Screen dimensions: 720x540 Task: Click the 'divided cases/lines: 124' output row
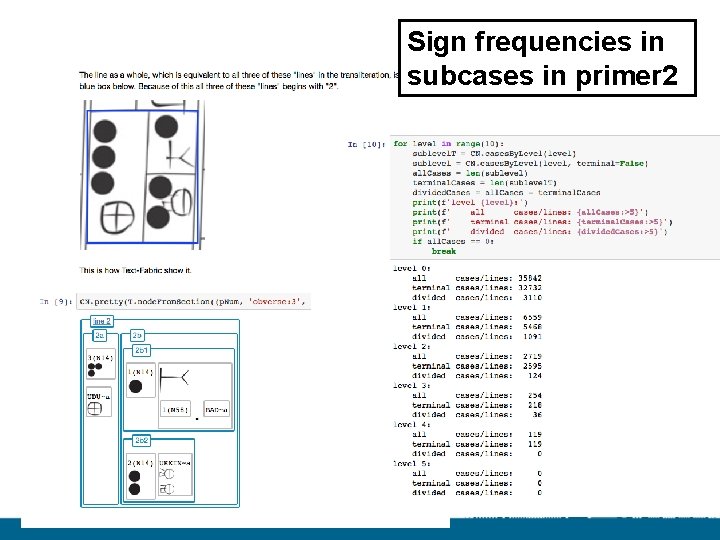pyautogui.click(x=477, y=376)
